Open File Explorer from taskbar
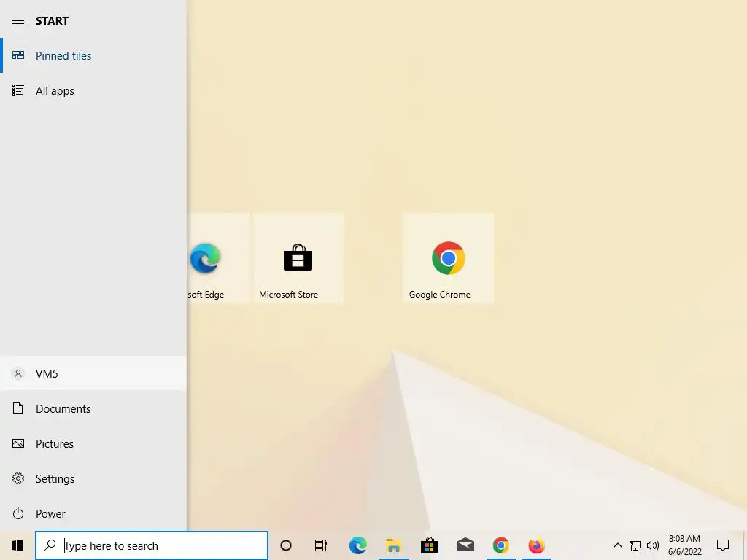The width and height of the screenshot is (747, 560). [393, 545]
